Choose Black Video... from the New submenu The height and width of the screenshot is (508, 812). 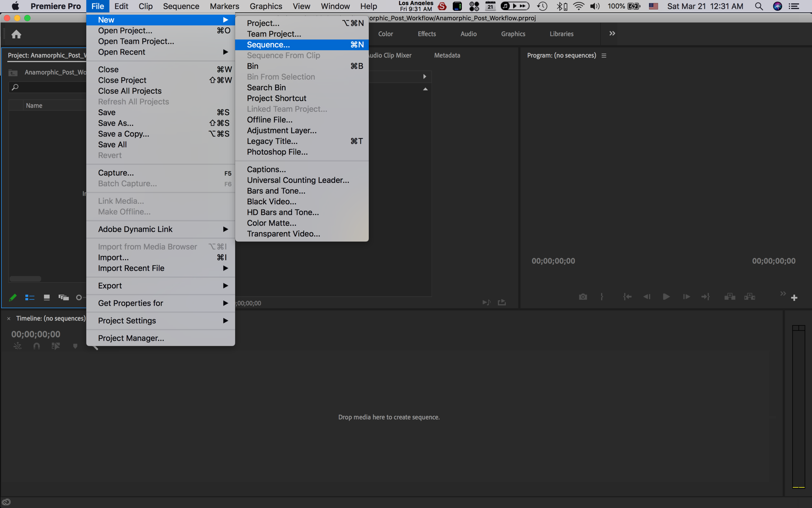tap(302, 202)
